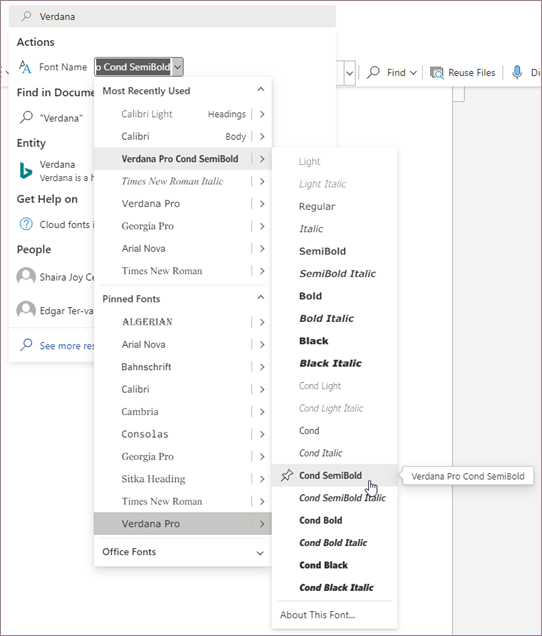Click the Dictate microphone icon
Image resolution: width=542 pixels, height=636 pixels.
tap(517, 73)
